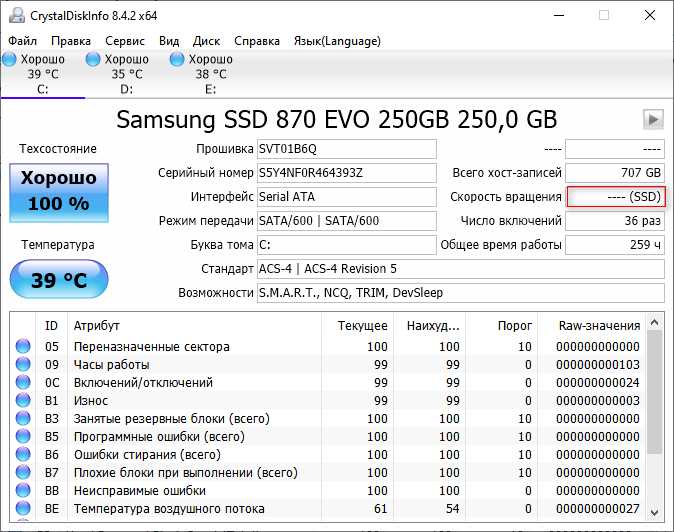Click blue status orb for drive E:
The image size is (674, 532).
point(177,59)
